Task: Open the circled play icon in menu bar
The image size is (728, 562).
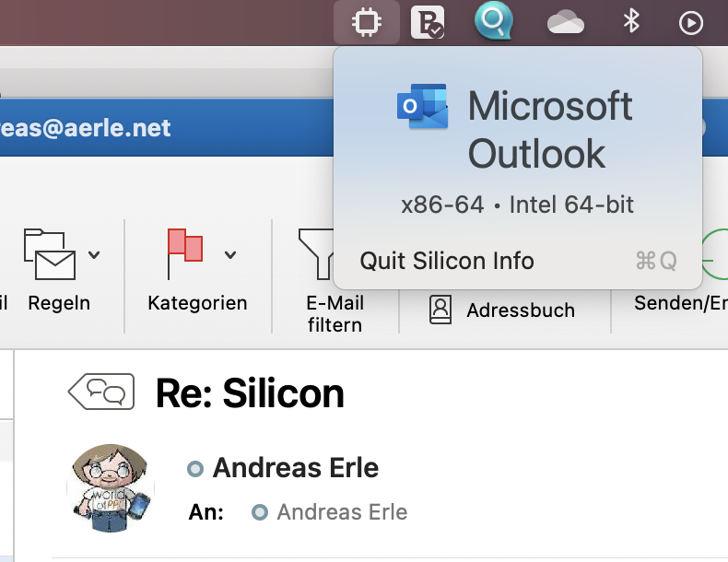Action: coord(690,23)
